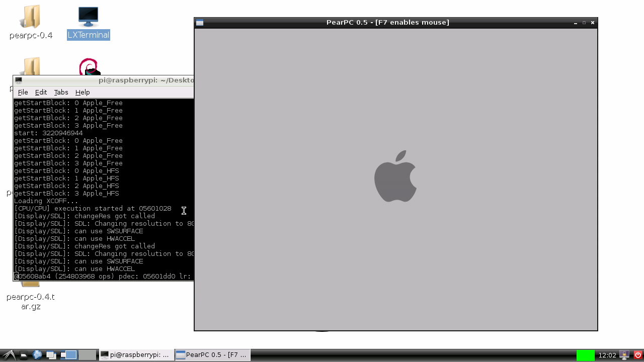The width and height of the screenshot is (644, 362).
Task: Switch to the second virtual desktop
Action: point(87,355)
